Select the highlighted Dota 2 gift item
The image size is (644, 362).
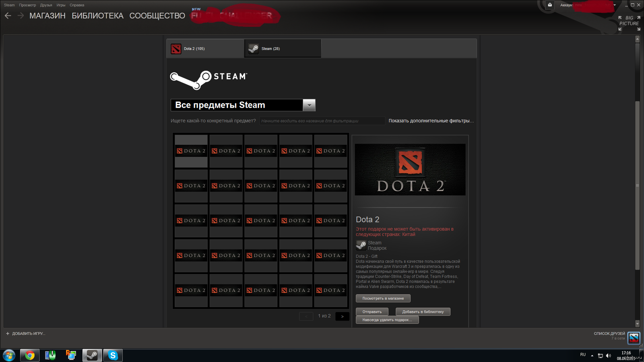tap(191, 151)
